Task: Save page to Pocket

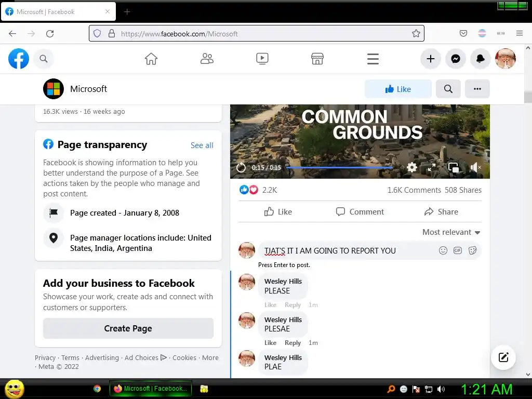Action: tap(463, 33)
